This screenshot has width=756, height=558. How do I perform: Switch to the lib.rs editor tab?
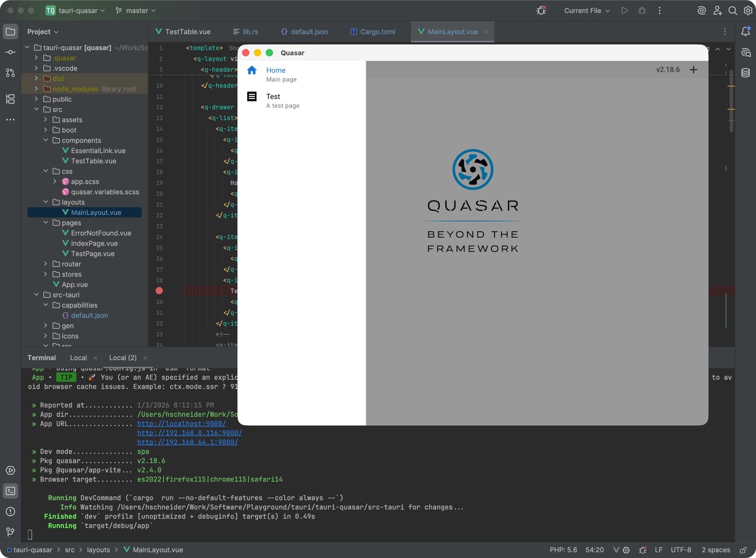click(245, 31)
